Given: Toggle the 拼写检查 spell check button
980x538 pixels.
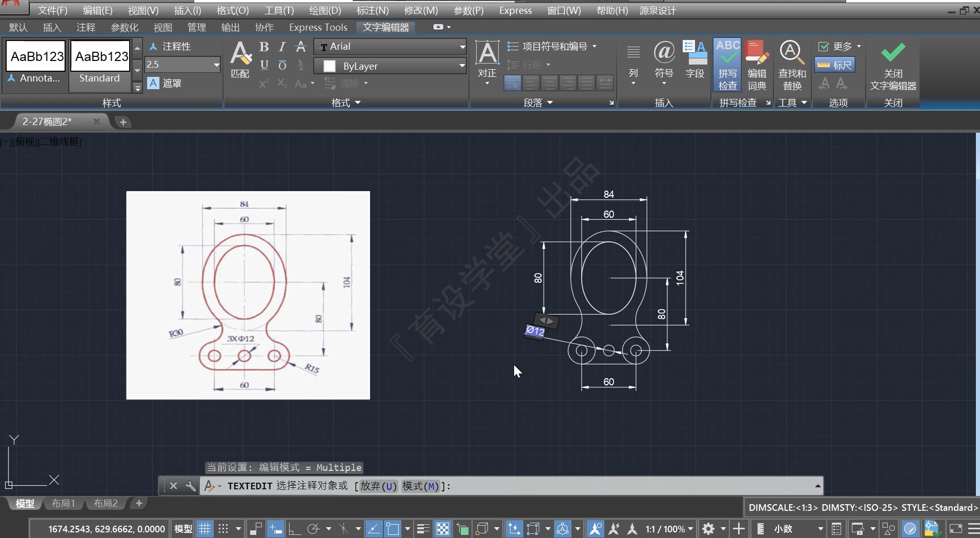Looking at the screenshot, I should [727, 66].
